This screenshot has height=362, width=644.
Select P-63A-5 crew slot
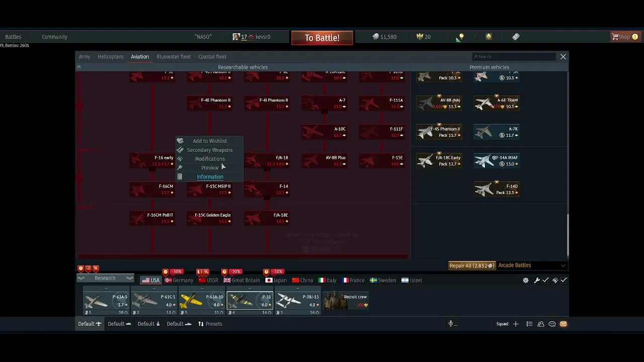point(106,302)
